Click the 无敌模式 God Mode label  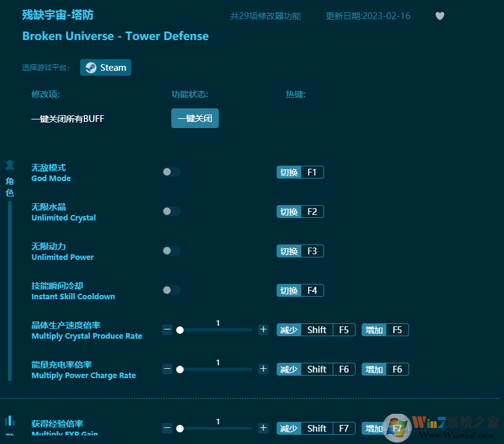point(51,172)
